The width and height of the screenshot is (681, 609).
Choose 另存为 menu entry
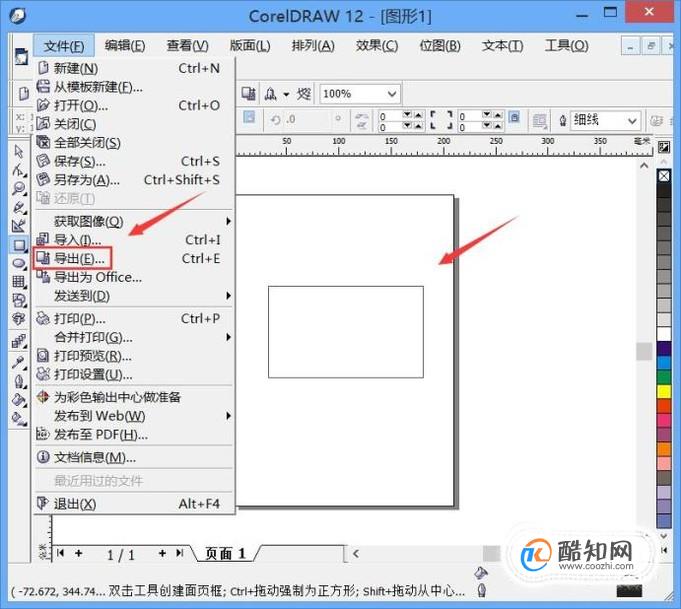pos(134,180)
